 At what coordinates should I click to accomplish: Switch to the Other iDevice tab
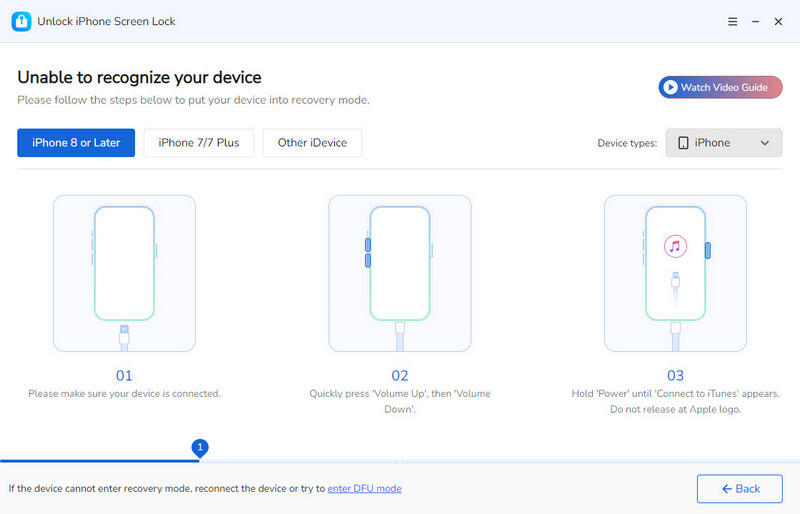pos(312,143)
